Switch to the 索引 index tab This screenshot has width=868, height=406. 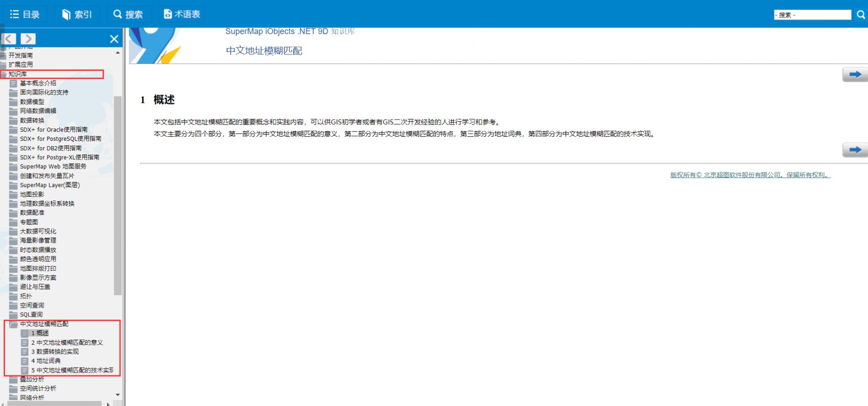click(x=77, y=14)
